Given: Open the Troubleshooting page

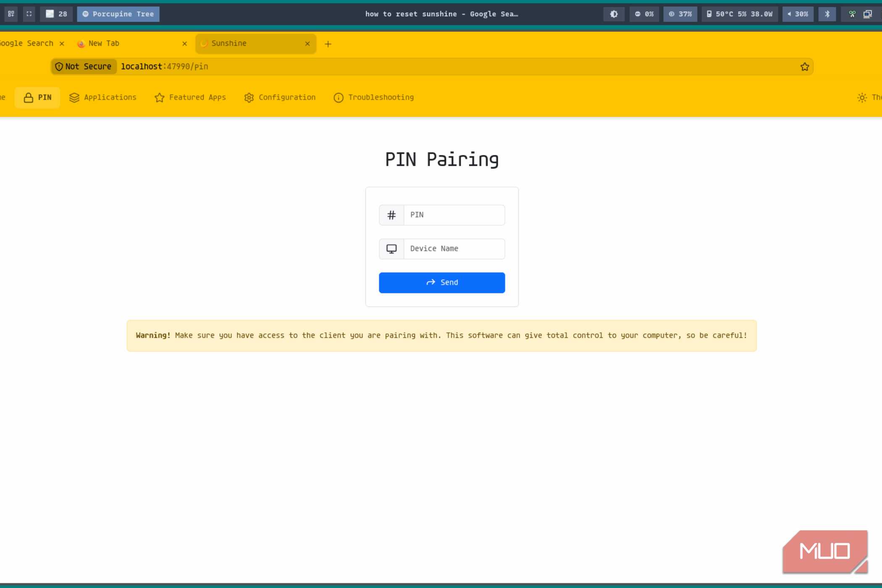Looking at the screenshot, I should [373, 97].
